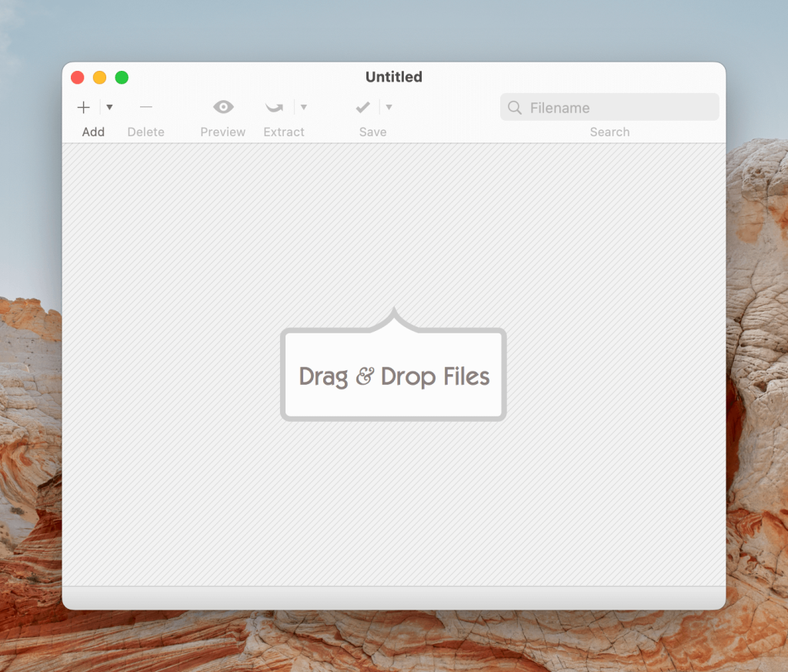This screenshot has height=672, width=788.
Task: Click the plus icon to add files
Action: point(84,108)
